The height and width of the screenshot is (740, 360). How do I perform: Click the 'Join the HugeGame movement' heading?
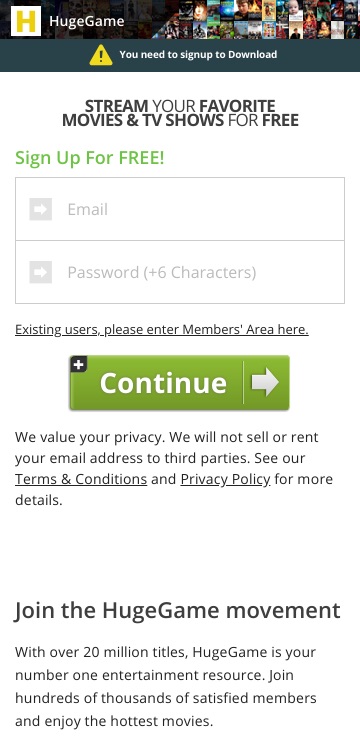(x=177, y=610)
